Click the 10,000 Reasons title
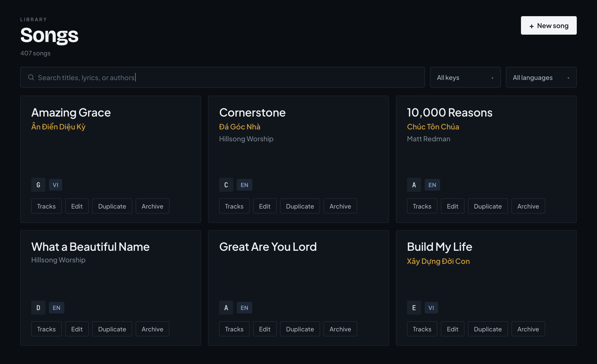This screenshot has width=597, height=364. pos(450,112)
